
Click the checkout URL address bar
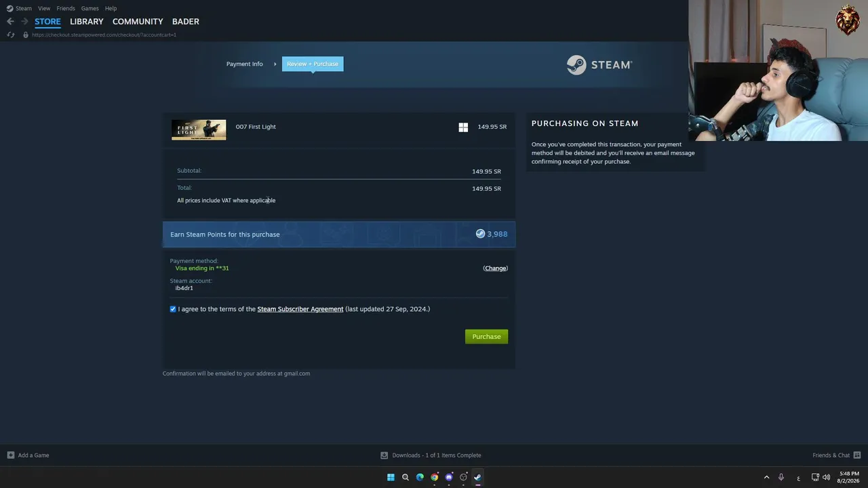pyautogui.click(x=104, y=35)
